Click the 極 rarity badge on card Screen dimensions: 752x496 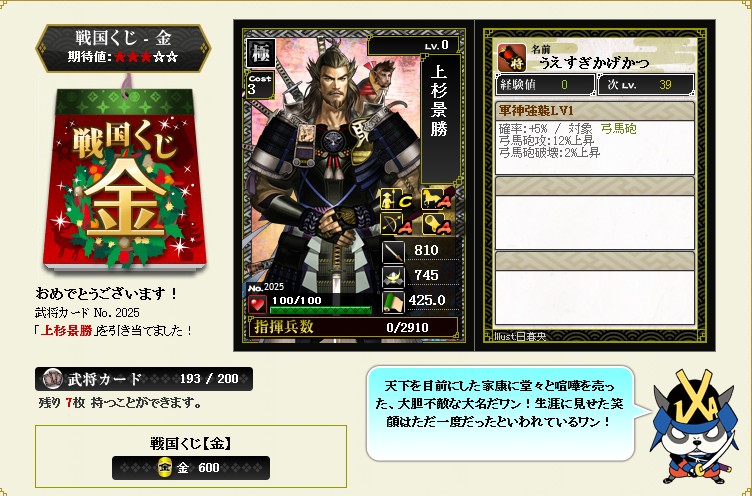click(x=260, y=52)
